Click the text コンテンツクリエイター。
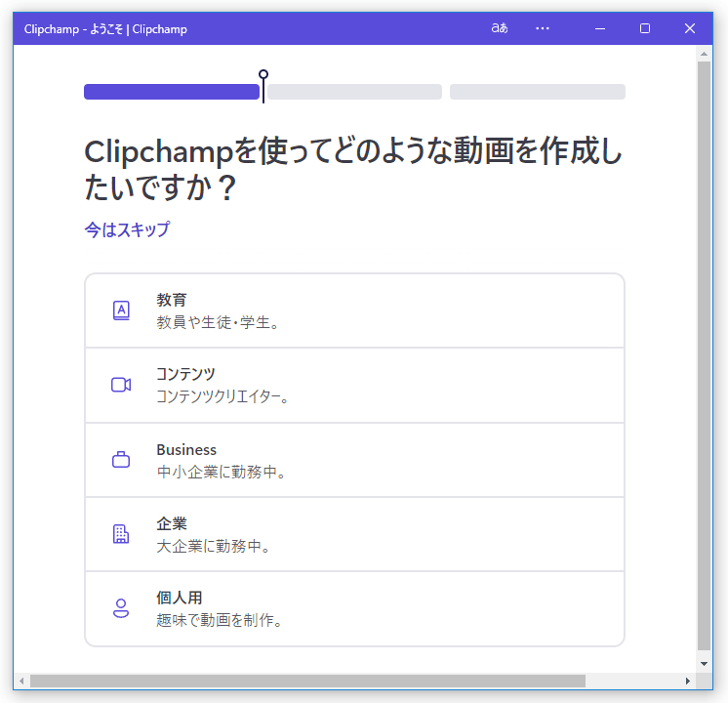This screenshot has width=728, height=703. (222, 396)
